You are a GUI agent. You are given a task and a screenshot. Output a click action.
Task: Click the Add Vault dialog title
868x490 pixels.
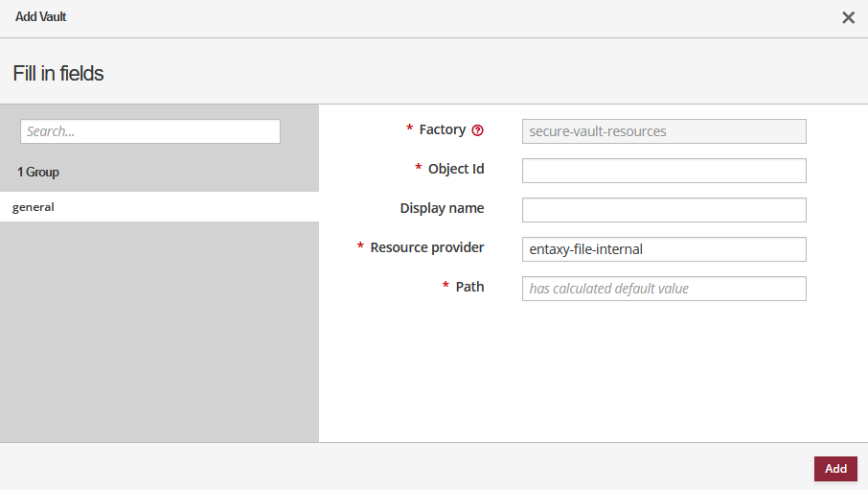pos(41,17)
